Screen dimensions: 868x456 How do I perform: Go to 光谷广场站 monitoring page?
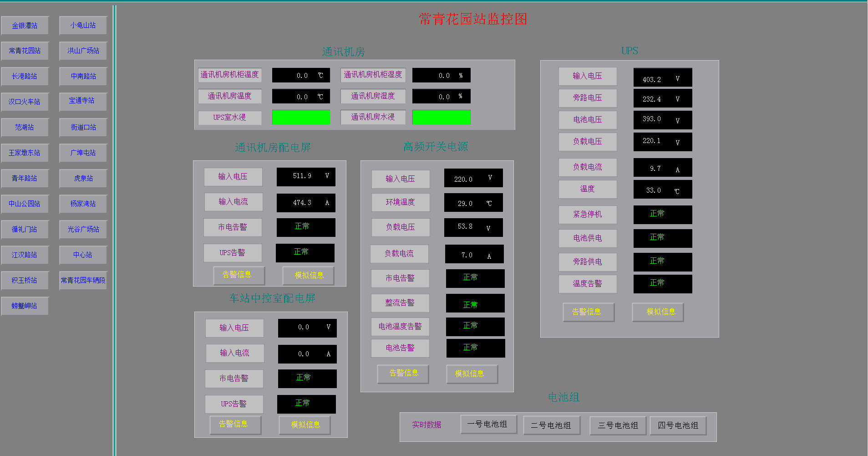point(83,230)
